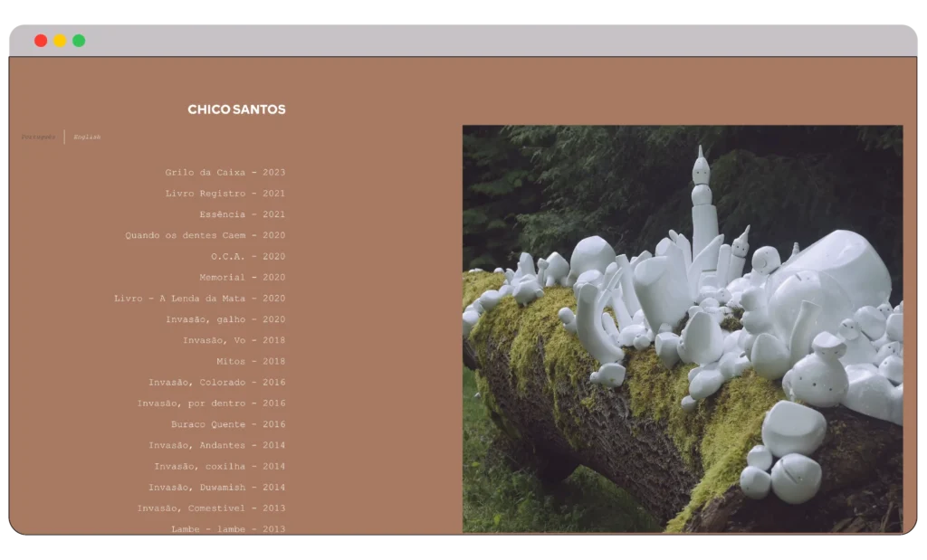The height and width of the screenshot is (560, 927).
Task: Open the Grilo da Caixa - 2023 project
Action: [225, 173]
